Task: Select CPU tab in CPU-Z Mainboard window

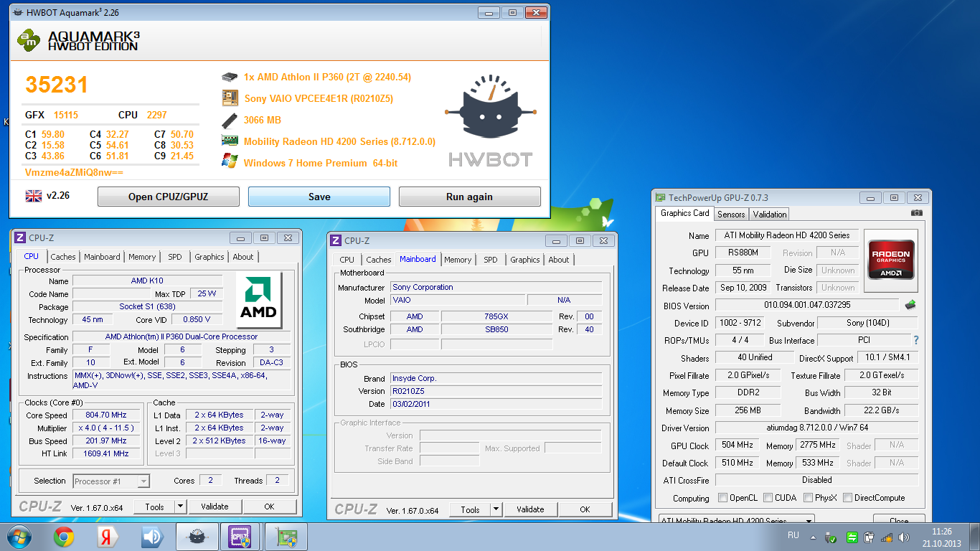Action: point(347,260)
